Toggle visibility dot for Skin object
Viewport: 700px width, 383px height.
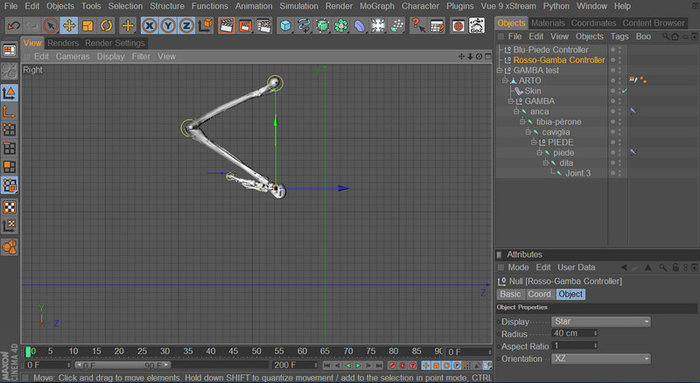613,90
